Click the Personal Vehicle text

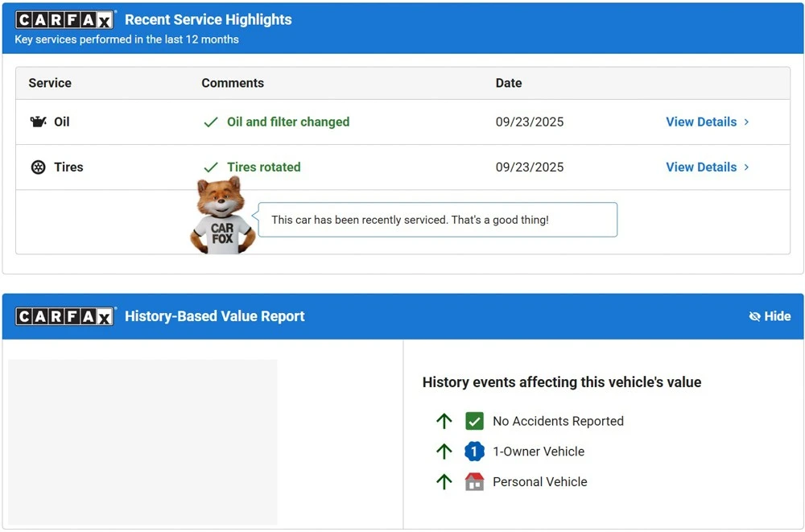540,481
